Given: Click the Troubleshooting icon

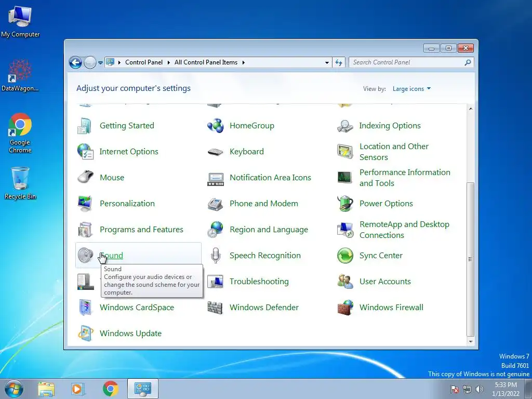Looking at the screenshot, I should tap(215, 282).
